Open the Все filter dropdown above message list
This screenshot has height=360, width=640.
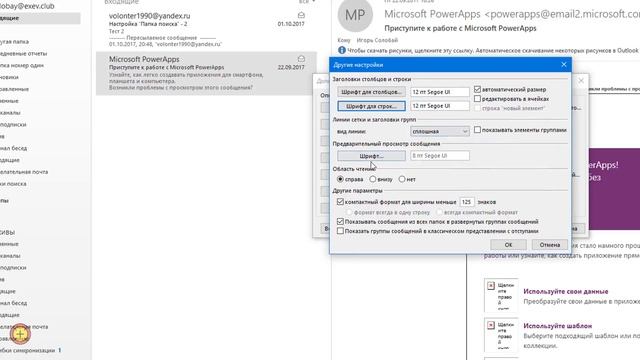307,2
